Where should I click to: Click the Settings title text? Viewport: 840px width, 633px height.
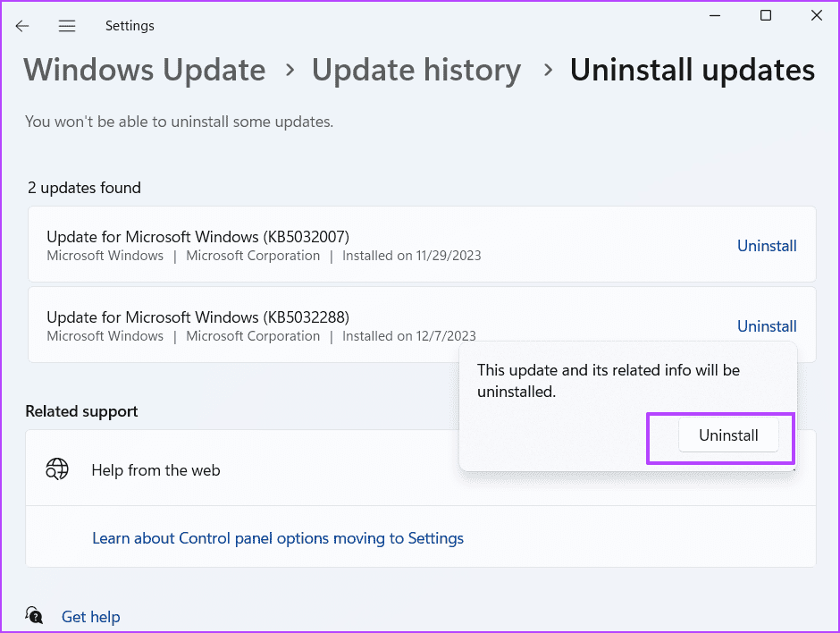pyautogui.click(x=130, y=26)
